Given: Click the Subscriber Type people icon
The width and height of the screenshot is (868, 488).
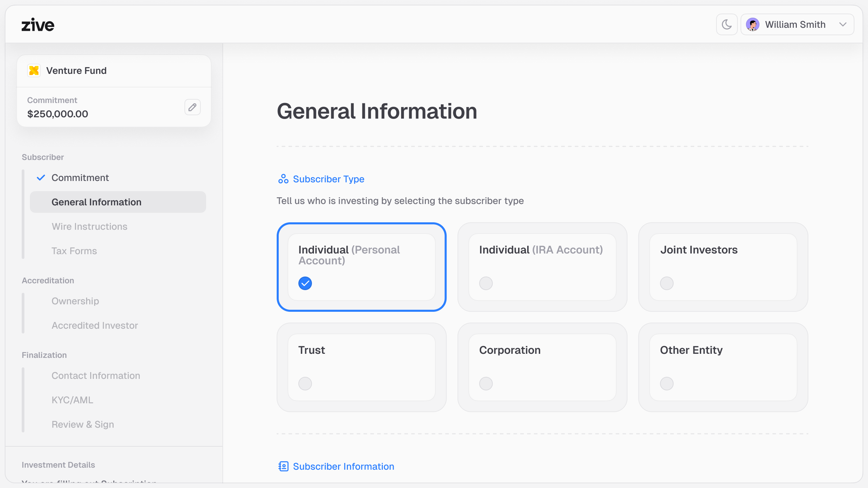Looking at the screenshot, I should [283, 179].
